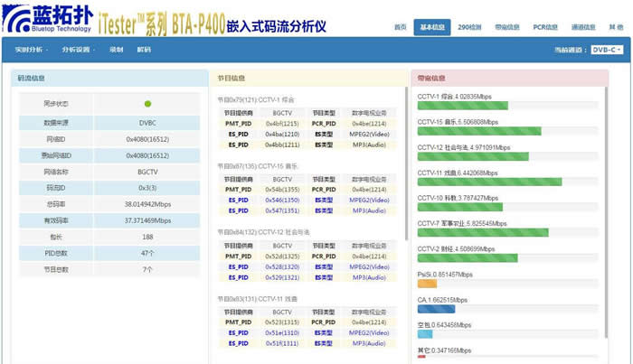Screen dimensions: 633x364
Task: Click the total bitrate 38.014942Mbps value
Action: click(x=147, y=204)
